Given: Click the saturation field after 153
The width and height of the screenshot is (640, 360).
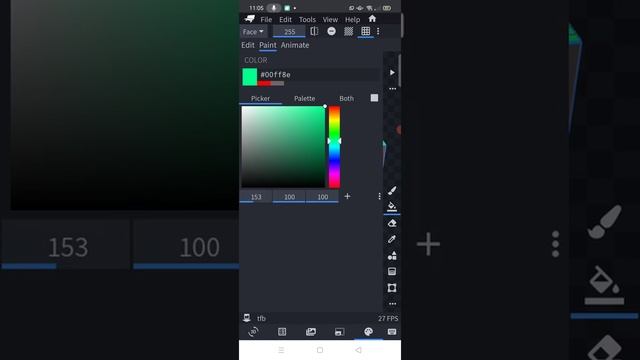Looking at the screenshot, I should point(289,197).
